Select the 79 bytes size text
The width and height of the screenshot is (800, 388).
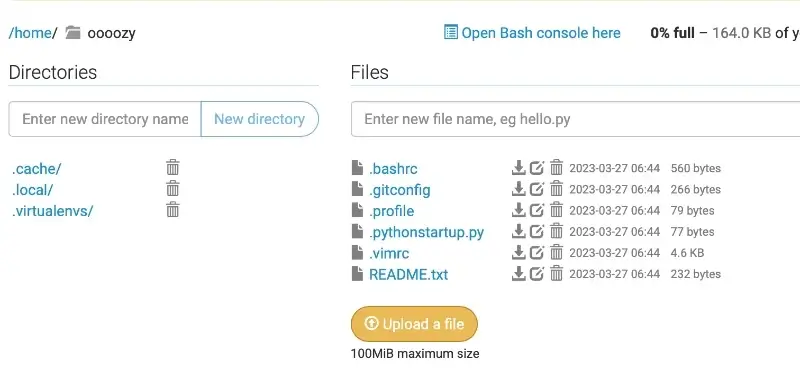click(x=692, y=210)
